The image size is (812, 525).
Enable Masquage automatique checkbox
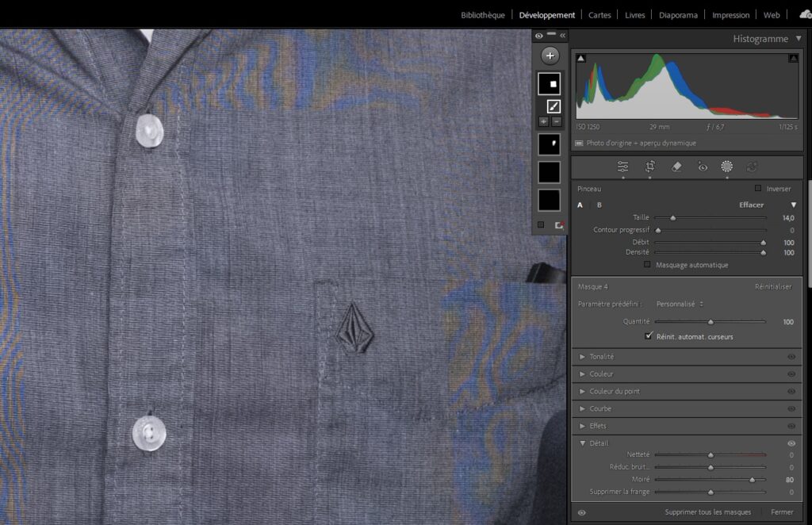click(x=648, y=265)
